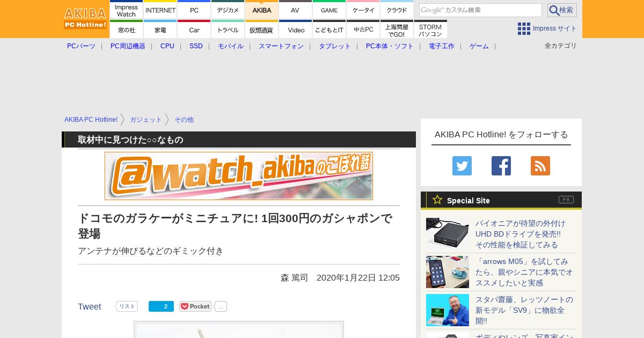Screen dimensions: 644x338
Task: Click the Twitter follow icon
Action: [462, 166]
